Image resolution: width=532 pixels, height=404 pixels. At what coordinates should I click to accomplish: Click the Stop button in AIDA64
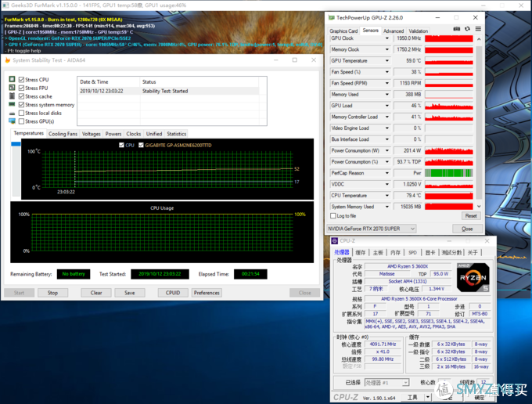click(52, 293)
